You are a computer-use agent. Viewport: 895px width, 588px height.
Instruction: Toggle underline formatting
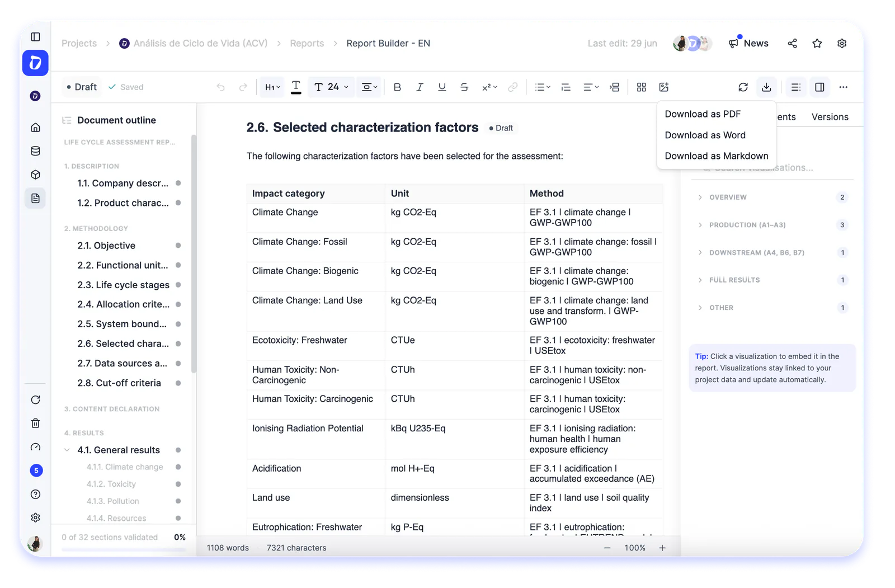442,87
